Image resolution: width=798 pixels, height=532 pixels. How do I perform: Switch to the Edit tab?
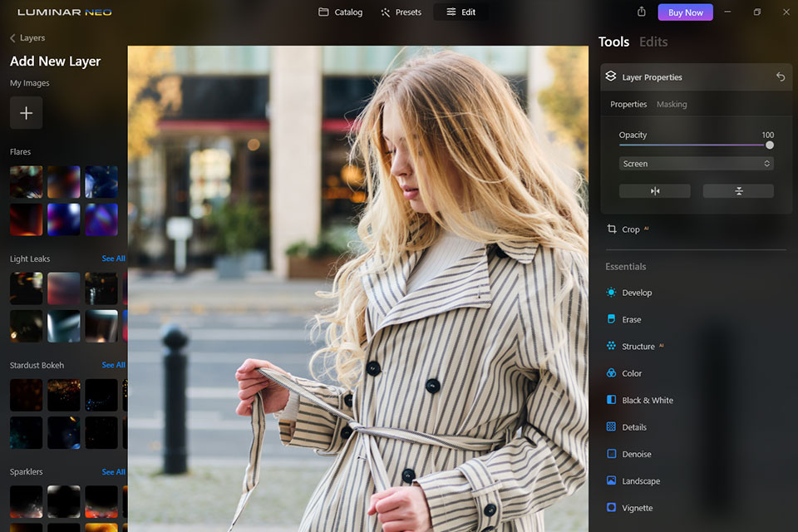(461, 12)
